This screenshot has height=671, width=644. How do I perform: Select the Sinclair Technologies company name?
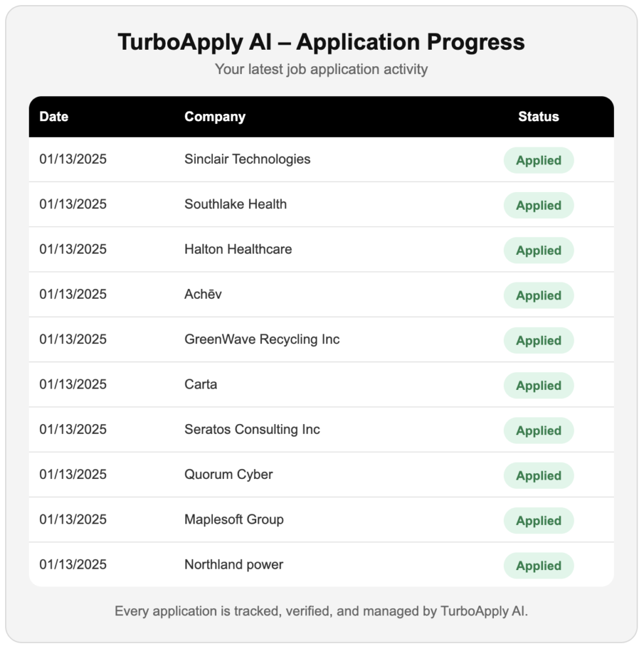[247, 159]
